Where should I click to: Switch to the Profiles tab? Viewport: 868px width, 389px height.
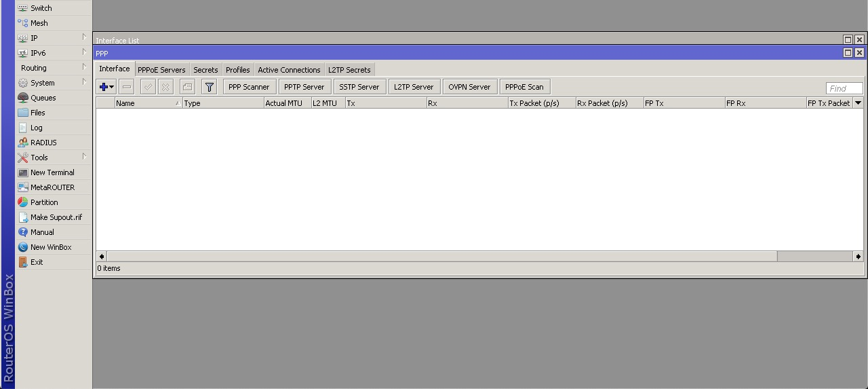[x=238, y=70]
